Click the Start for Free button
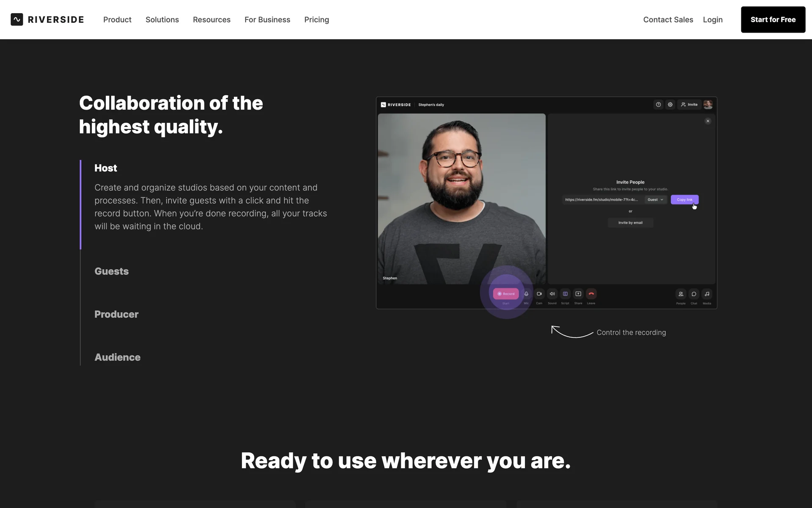The image size is (812, 508). point(773,20)
